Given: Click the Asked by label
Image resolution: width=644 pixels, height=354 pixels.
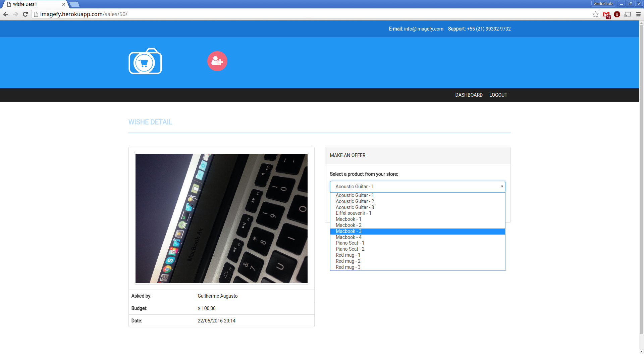Looking at the screenshot, I should [x=141, y=296].
